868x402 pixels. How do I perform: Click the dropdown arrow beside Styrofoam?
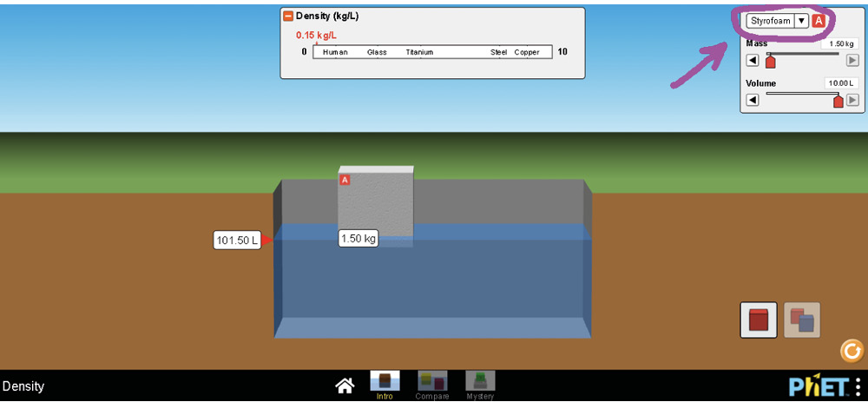click(801, 21)
